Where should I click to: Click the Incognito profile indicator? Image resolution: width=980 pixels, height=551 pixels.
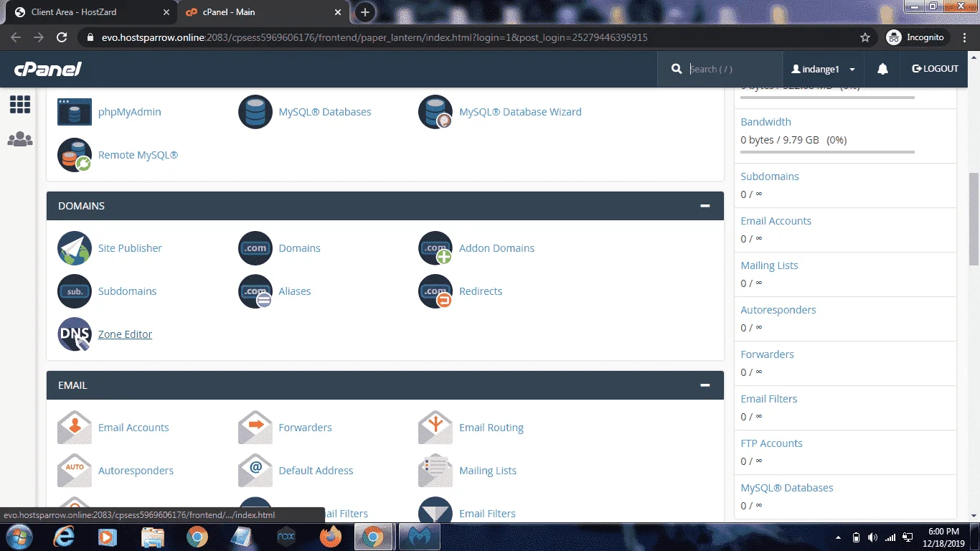click(x=917, y=37)
